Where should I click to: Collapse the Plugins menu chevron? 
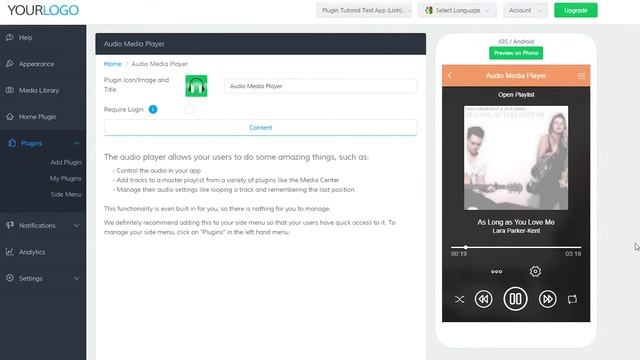click(76, 143)
